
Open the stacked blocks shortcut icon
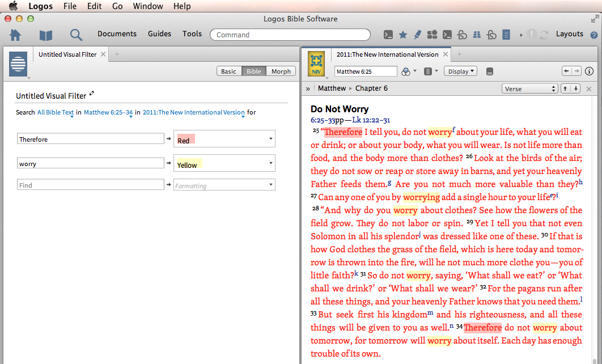point(477,35)
